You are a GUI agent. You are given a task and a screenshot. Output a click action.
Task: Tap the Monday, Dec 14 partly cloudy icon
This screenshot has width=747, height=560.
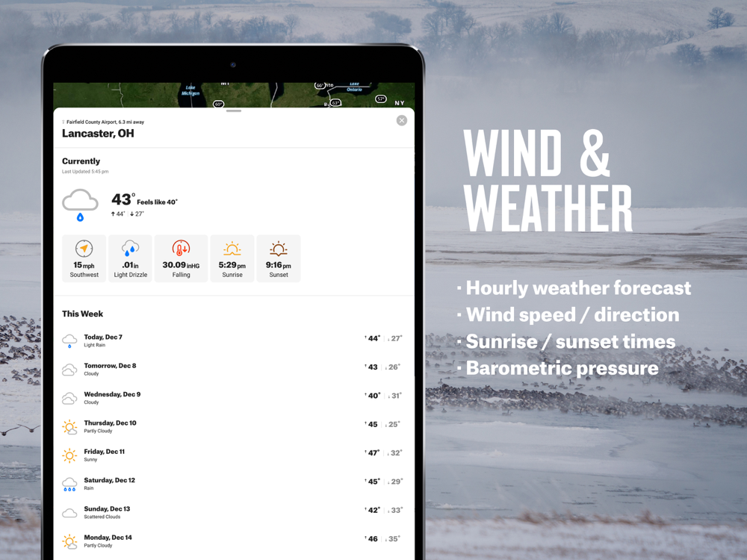[69, 541]
